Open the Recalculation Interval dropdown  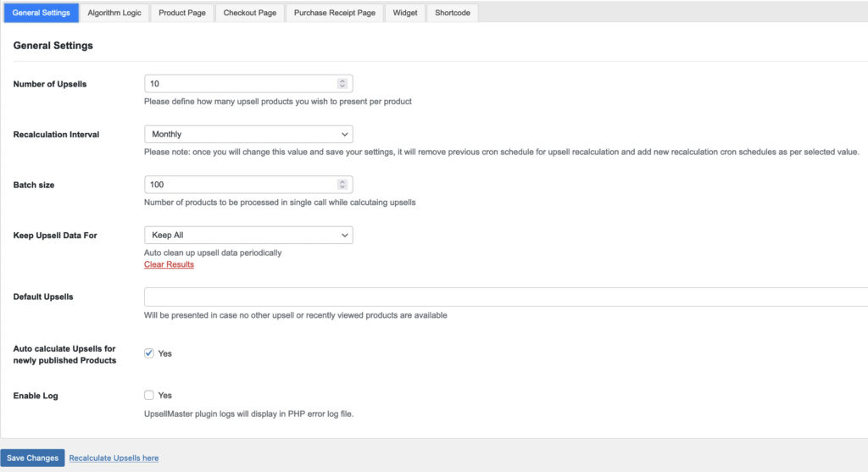pos(248,134)
